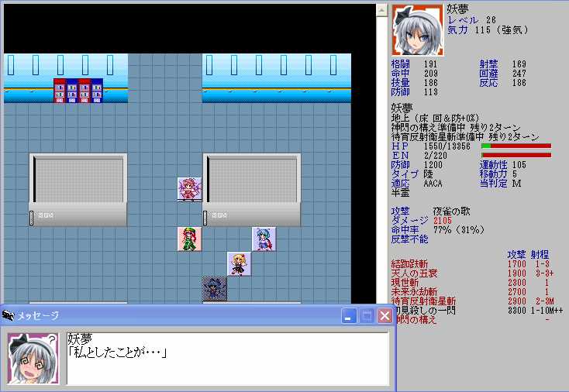The height and width of the screenshot is (392, 569).
Task: Click the right gray monitor panel on the map
Action: 251,190
